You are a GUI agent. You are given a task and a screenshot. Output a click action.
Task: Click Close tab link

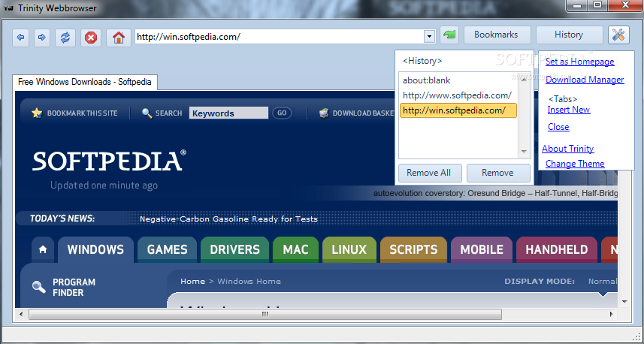(x=558, y=127)
